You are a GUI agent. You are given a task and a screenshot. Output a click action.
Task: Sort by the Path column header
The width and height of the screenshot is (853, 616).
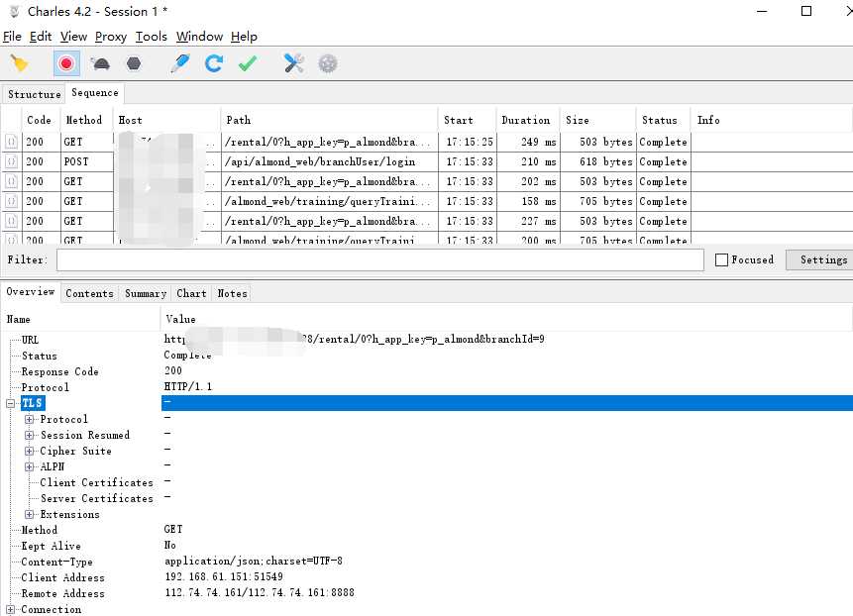tap(329, 120)
